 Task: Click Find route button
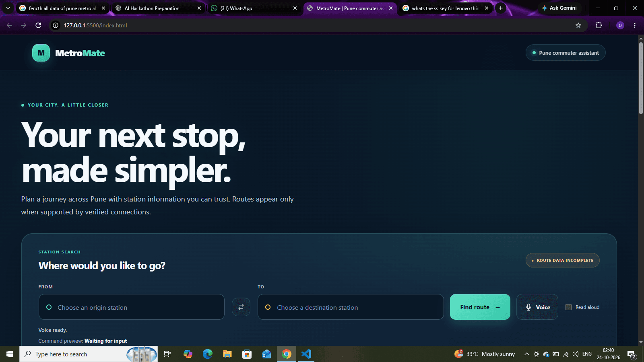pos(480,307)
